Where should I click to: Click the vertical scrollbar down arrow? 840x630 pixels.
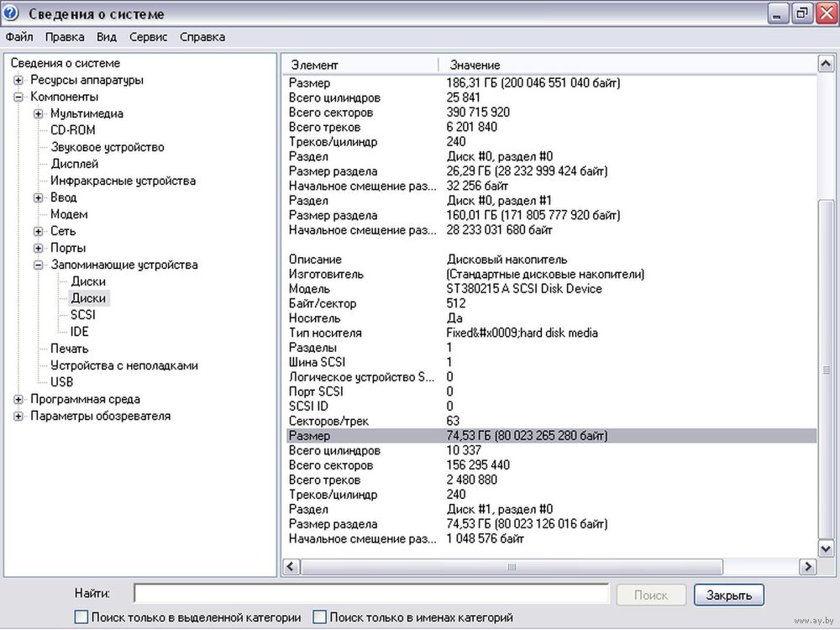[x=826, y=549]
